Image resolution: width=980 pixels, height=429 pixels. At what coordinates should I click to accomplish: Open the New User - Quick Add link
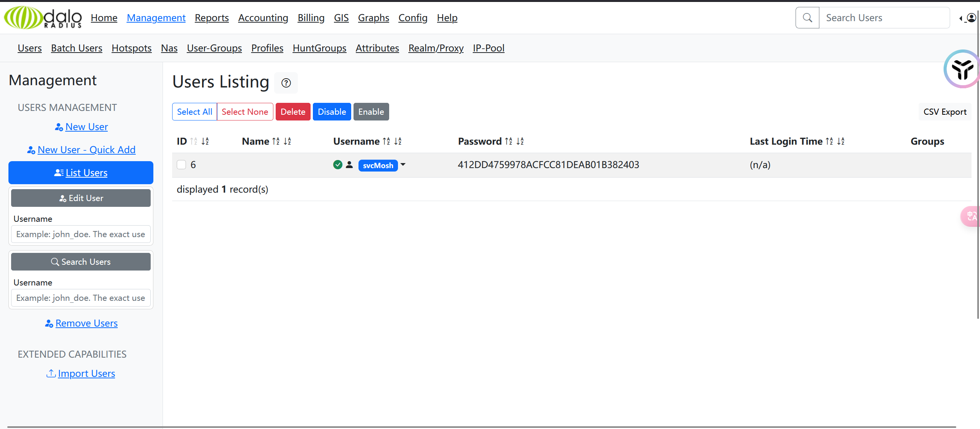(86, 150)
